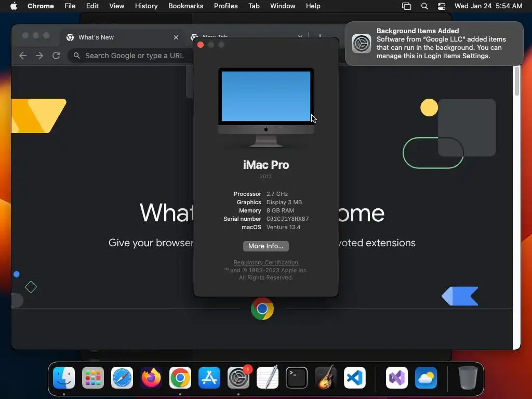The width and height of the screenshot is (532, 399).
Task: Close the What's New tab
Action: pos(176,37)
